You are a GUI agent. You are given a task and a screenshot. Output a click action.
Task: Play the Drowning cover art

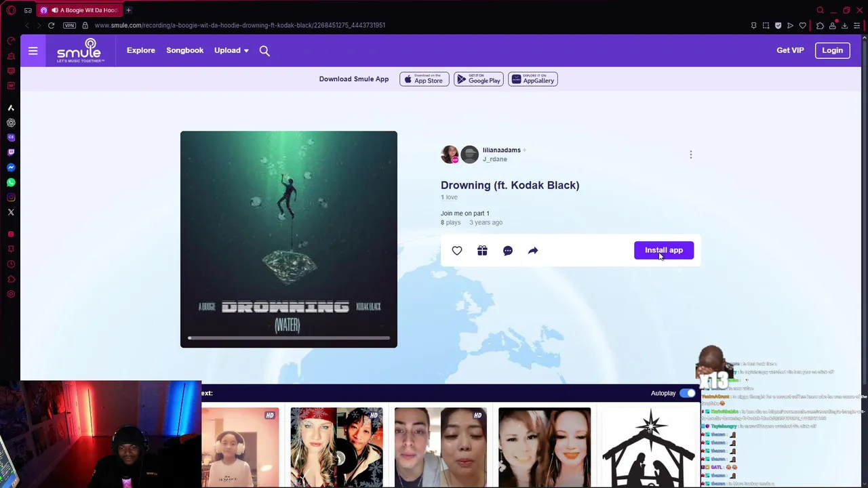289,239
